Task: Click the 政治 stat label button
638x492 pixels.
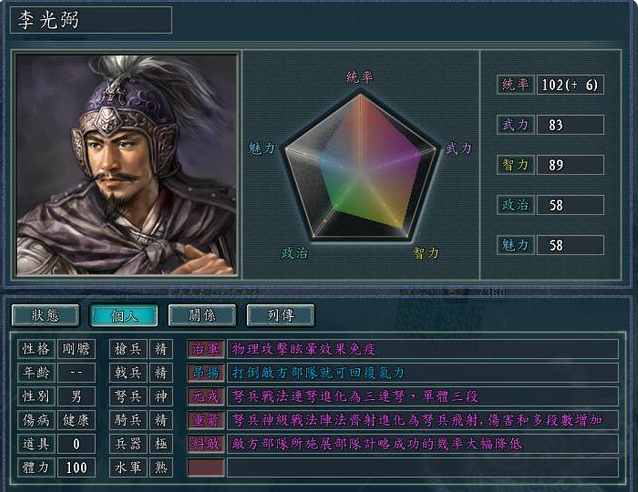Action: tap(516, 205)
